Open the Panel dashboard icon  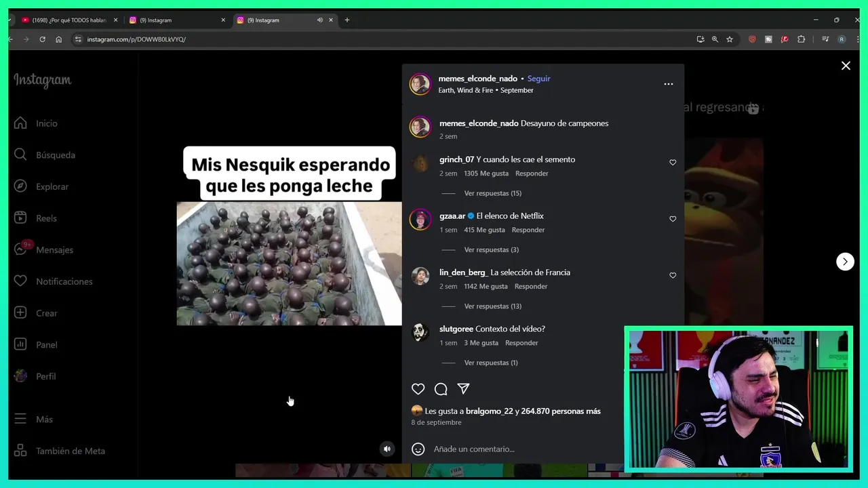click(20, 344)
